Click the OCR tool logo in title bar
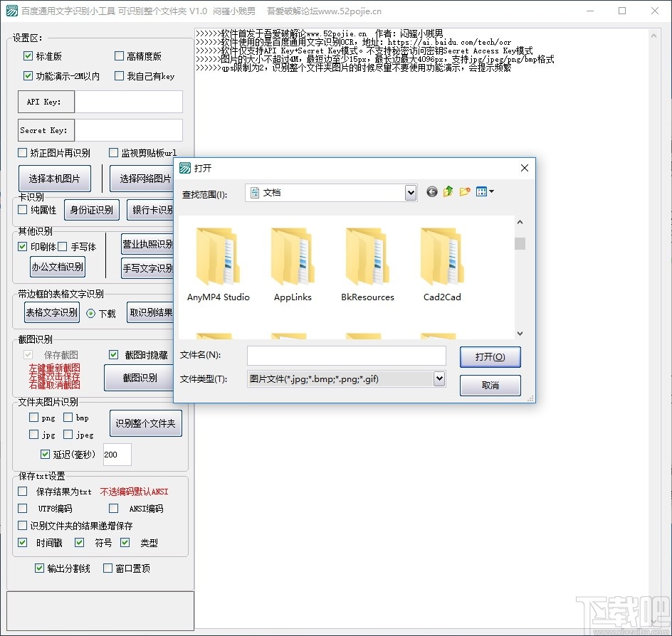Viewport: 672px width, 636px height. pos(11,11)
